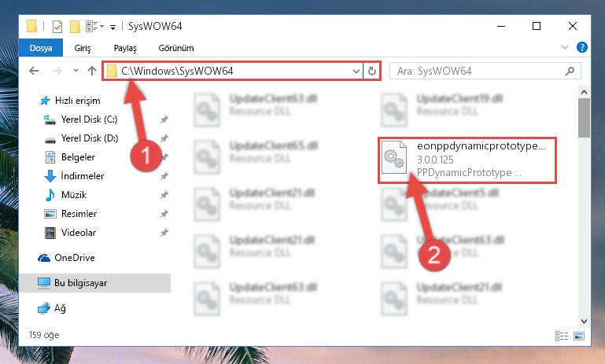Select the eonppdynamicprototype file
Viewport: 605px width, 364px height.
[467, 160]
